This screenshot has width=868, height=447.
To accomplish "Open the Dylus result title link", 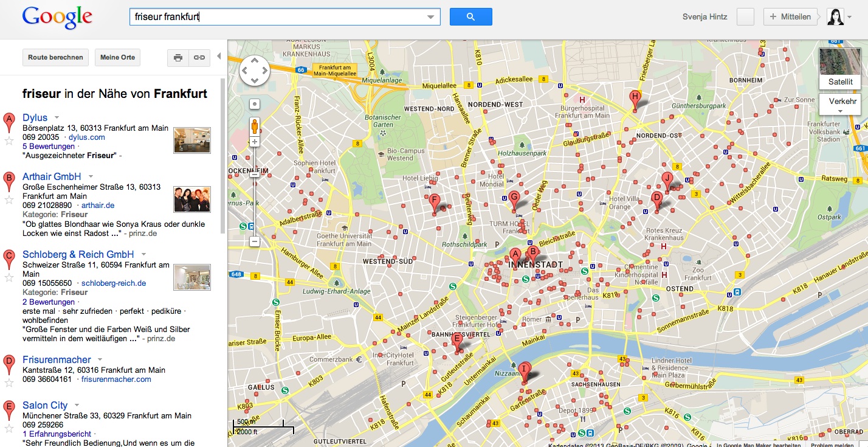I will [x=35, y=117].
